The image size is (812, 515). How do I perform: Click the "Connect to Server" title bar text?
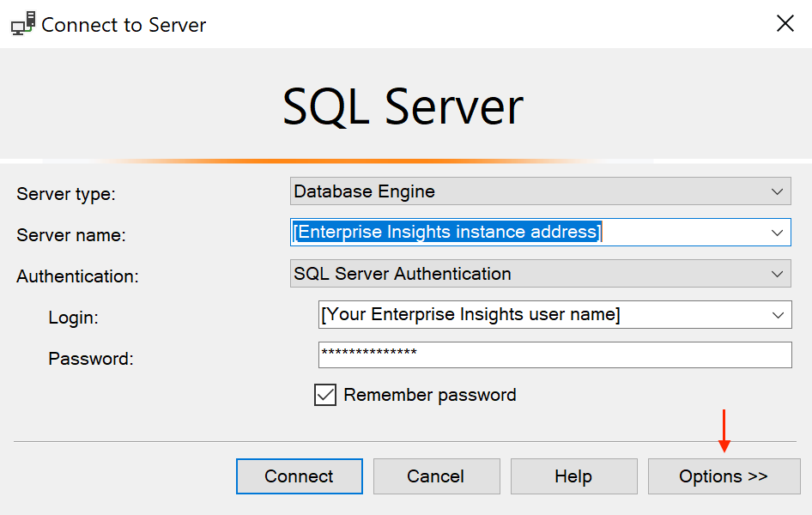tap(124, 25)
